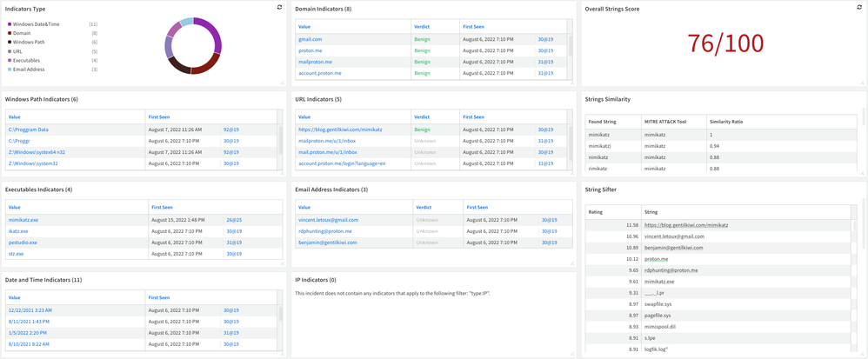Click the purple Windows Date&Time legend swatch
Image resolution: width=868 pixels, height=359 pixels.
[x=10, y=24]
